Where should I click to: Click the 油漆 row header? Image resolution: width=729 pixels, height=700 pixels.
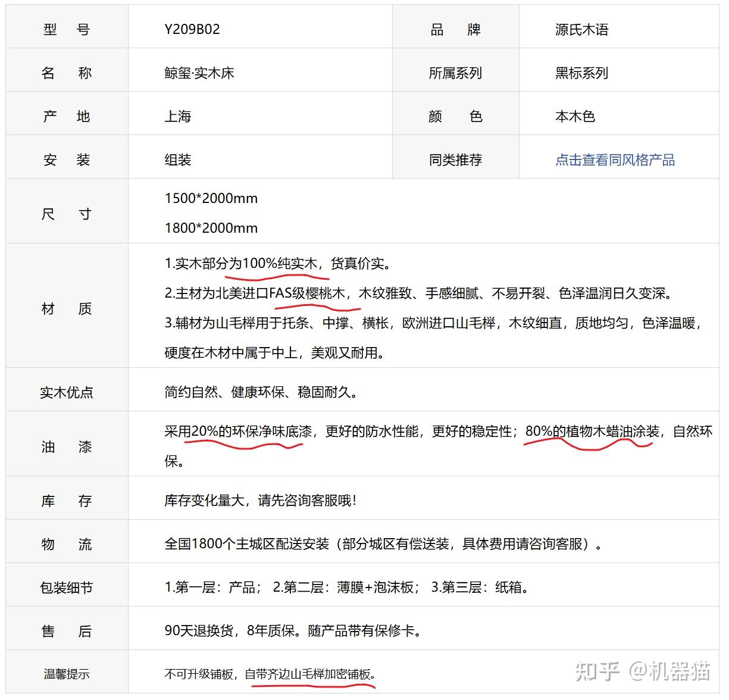coord(65,446)
